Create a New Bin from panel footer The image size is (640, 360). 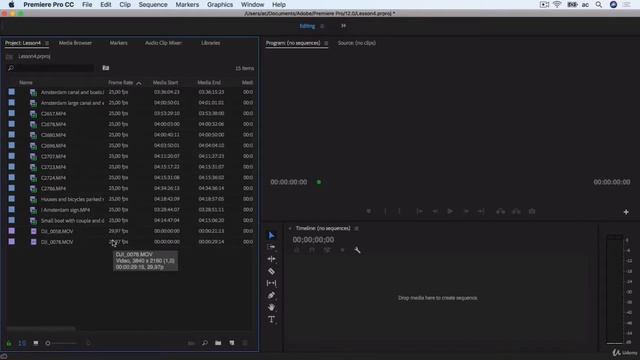coord(218,343)
